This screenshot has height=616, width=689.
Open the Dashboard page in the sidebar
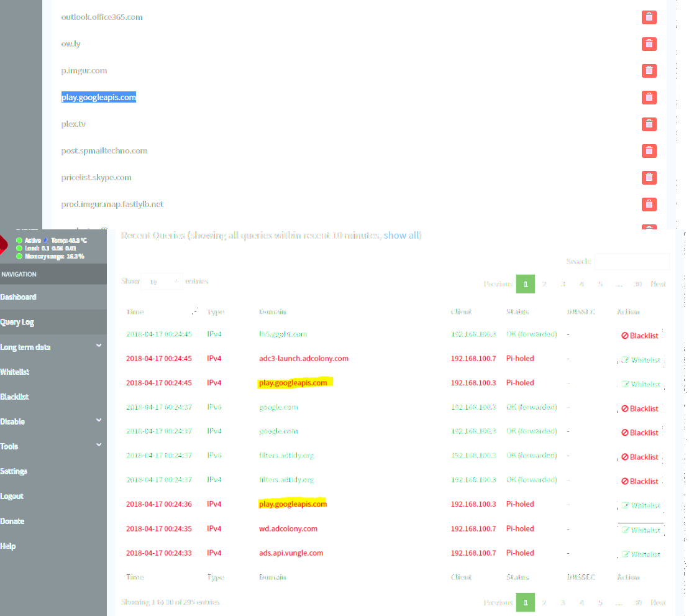[19, 297]
